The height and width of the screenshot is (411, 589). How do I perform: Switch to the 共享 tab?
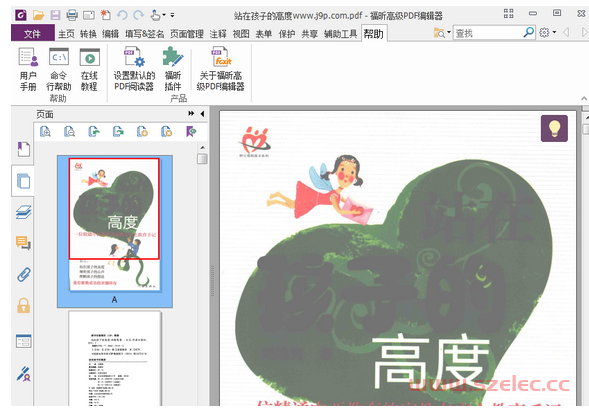pos(310,34)
